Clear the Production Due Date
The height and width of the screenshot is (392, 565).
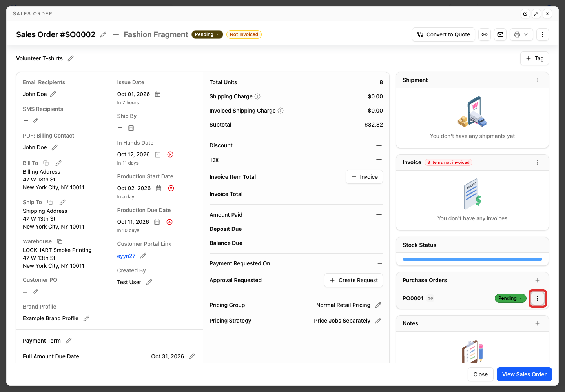[169, 222]
